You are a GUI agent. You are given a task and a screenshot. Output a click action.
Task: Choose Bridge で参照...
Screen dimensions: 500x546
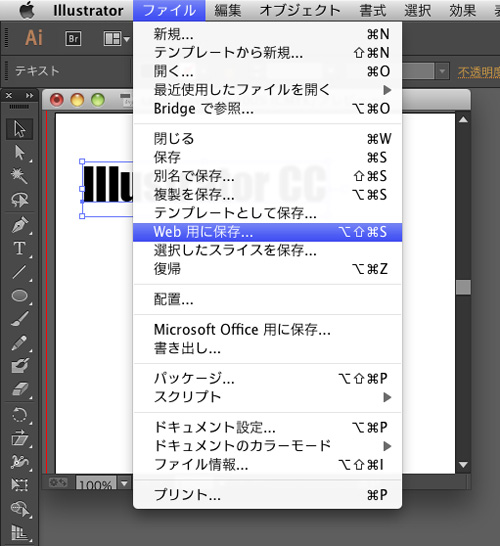pos(267,109)
